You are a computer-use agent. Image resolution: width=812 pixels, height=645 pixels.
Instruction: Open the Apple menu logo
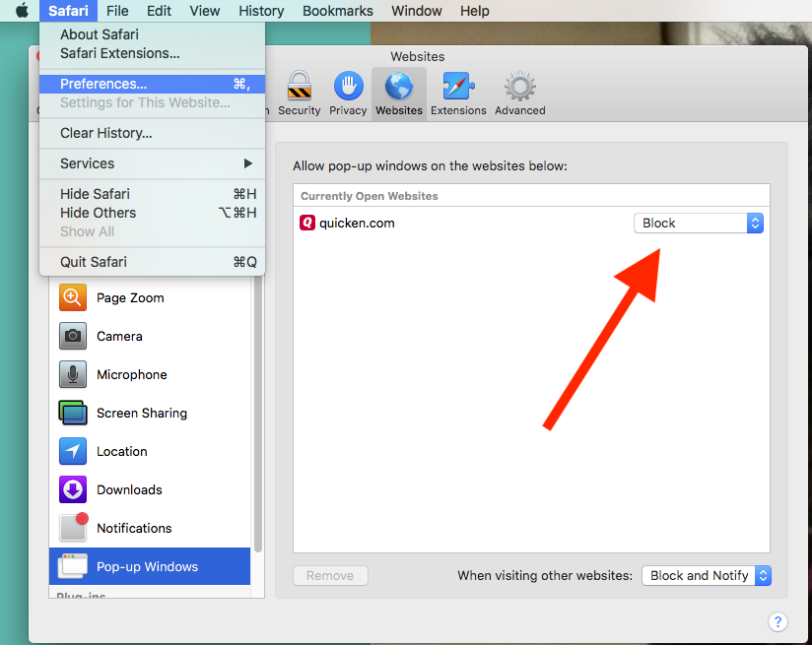coord(22,11)
